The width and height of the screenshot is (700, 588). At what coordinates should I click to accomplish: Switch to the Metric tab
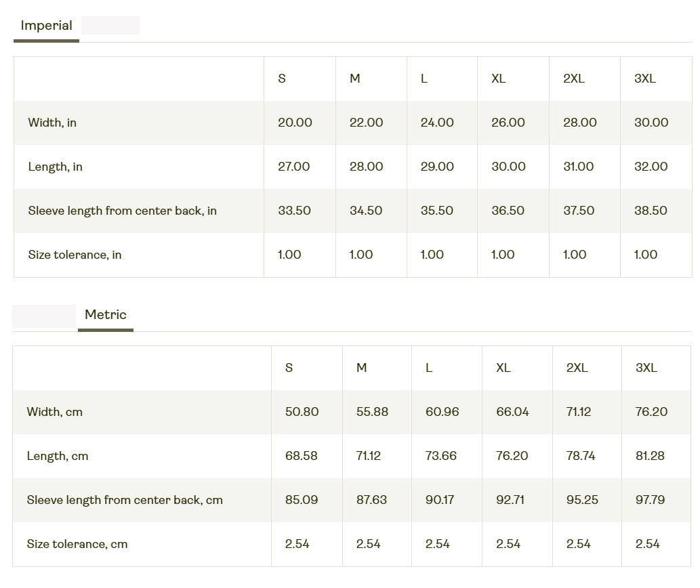[x=106, y=314]
